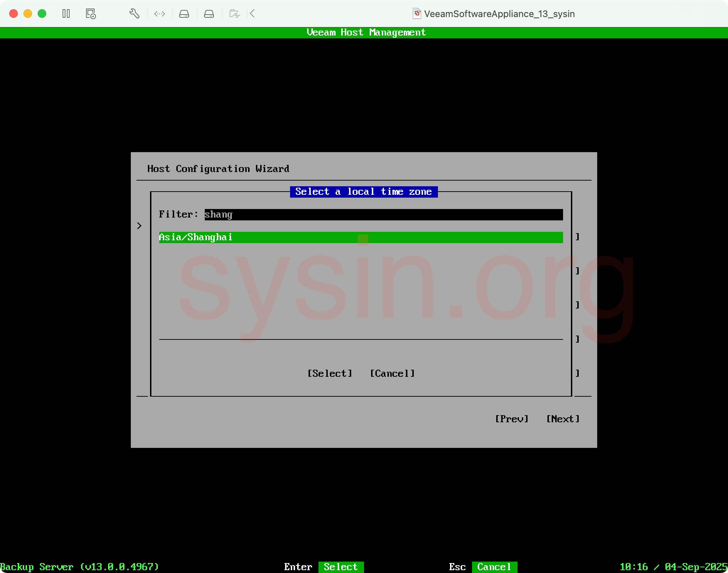Click the green fullscreen window button
The image size is (728, 573).
tap(42, 14)
